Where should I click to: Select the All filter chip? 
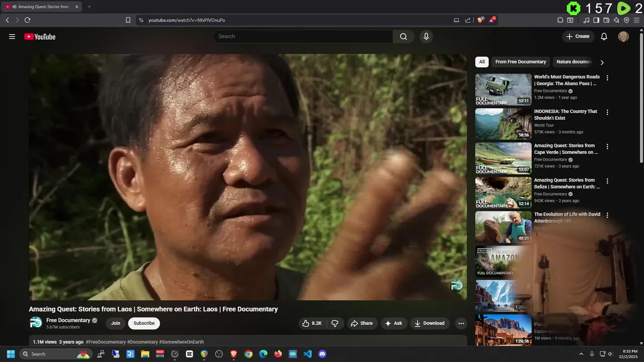tap(481, 62)
